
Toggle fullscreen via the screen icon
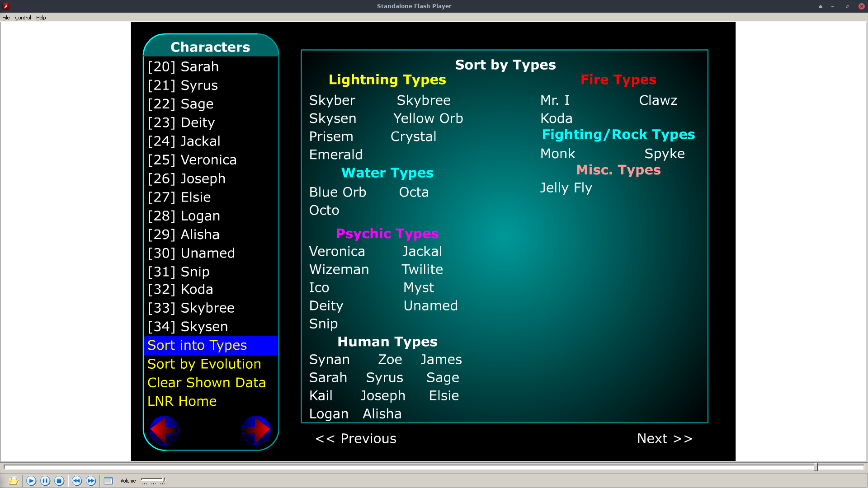[108, 481]
